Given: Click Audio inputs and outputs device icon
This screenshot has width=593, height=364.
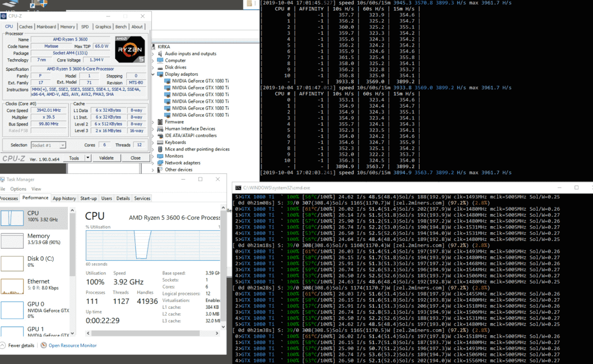Looking at the screenshot, I should [x=160, y=54].
